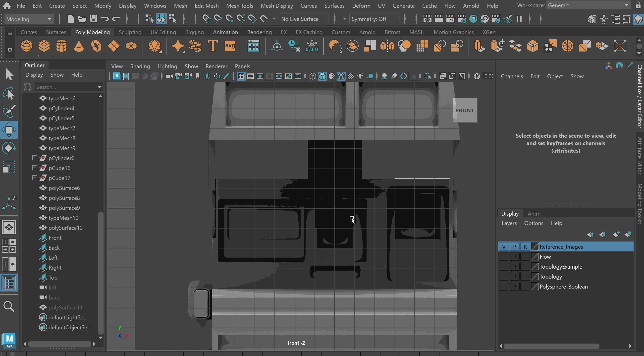
Task: Click the polygon type T shelf icon
Action: point(213,46)
